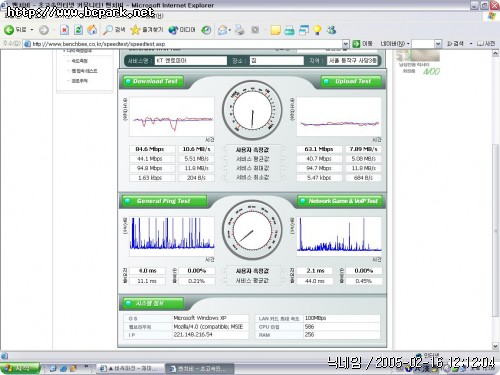Click the teal printer-style toolbar icon
The width and height of the screenshot is (500, 375).
coord(289,30)
